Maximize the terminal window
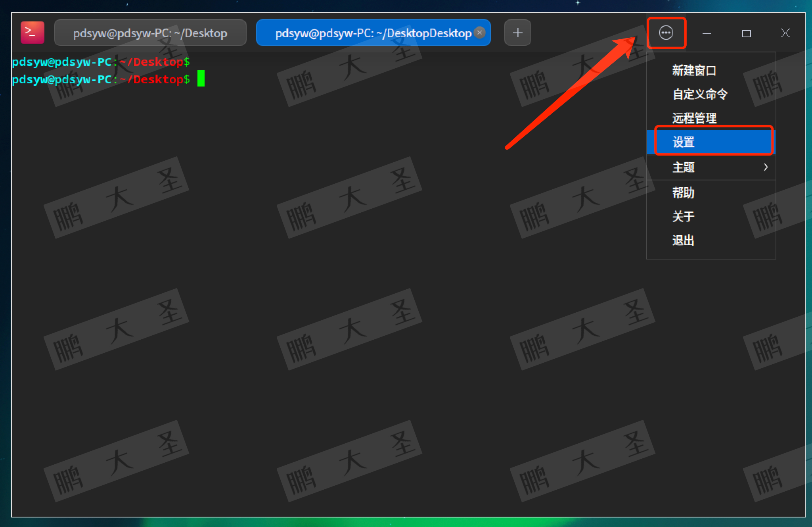 click(x=746, y=33)
